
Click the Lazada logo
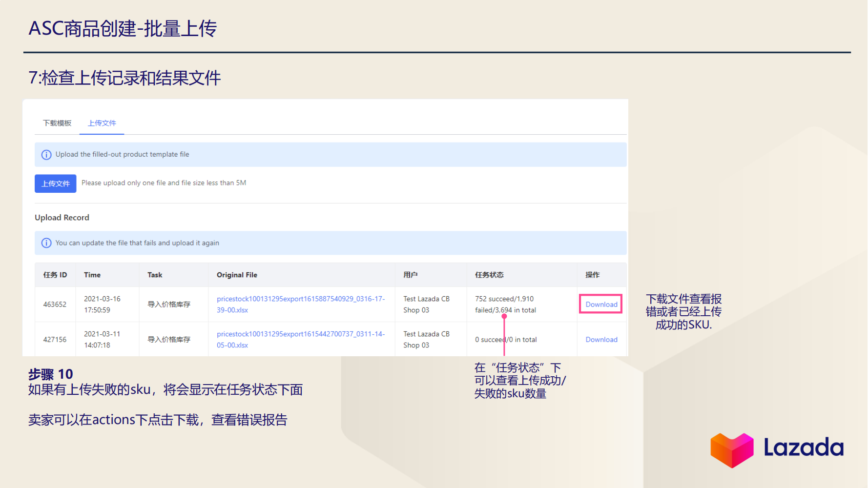(776, 448)
